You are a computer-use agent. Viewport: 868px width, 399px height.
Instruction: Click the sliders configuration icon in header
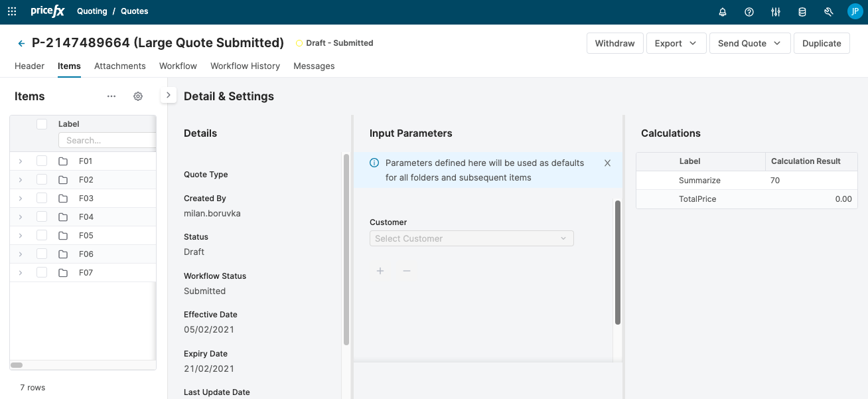pos(776,11)
